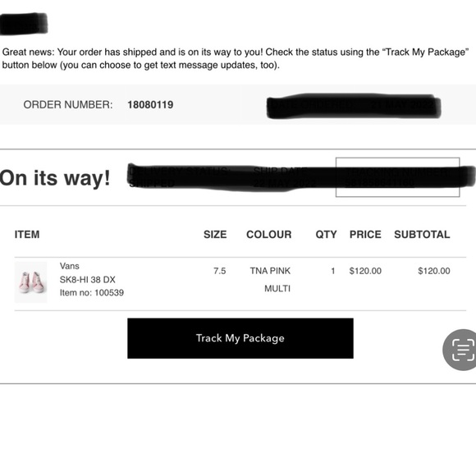Screen dimensions: 476x476
Task: Click the $120.00 subtotal amount
Action: pyautogui.click(x=434, y=271)
